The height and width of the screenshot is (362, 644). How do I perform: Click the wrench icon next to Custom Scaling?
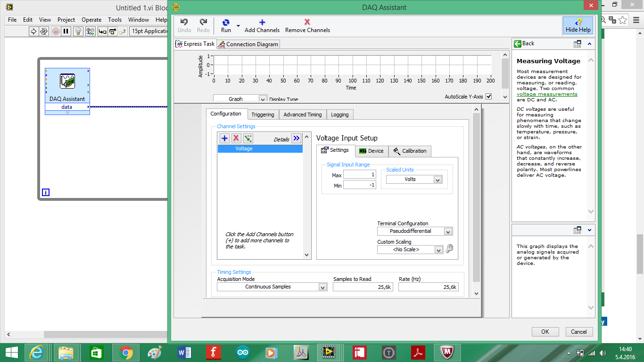click(x=449, y=249)
